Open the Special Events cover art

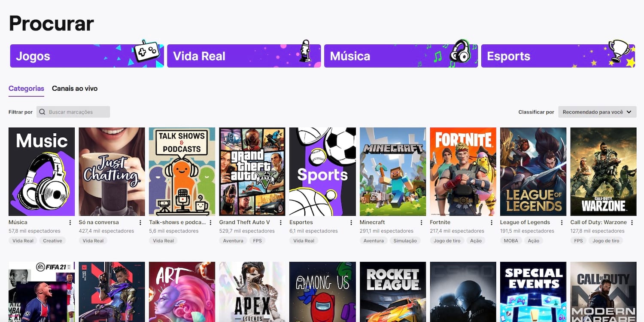coord(533,292)
